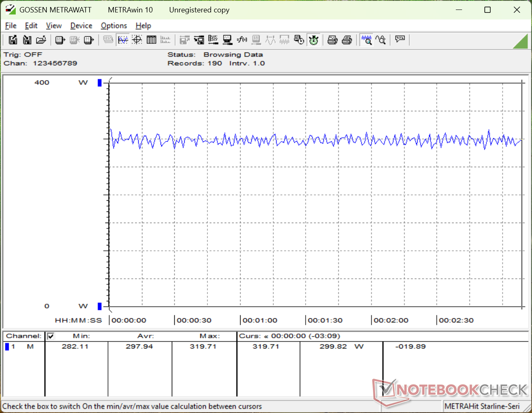
Task: Open the Help menu
Action: (x=143, y=26)
